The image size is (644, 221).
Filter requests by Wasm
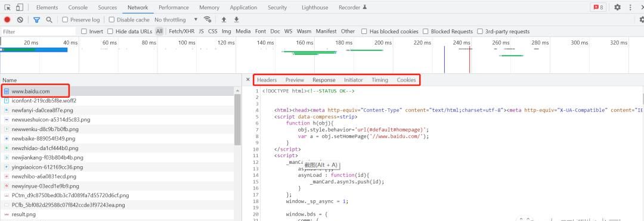[x=304, y=32]
